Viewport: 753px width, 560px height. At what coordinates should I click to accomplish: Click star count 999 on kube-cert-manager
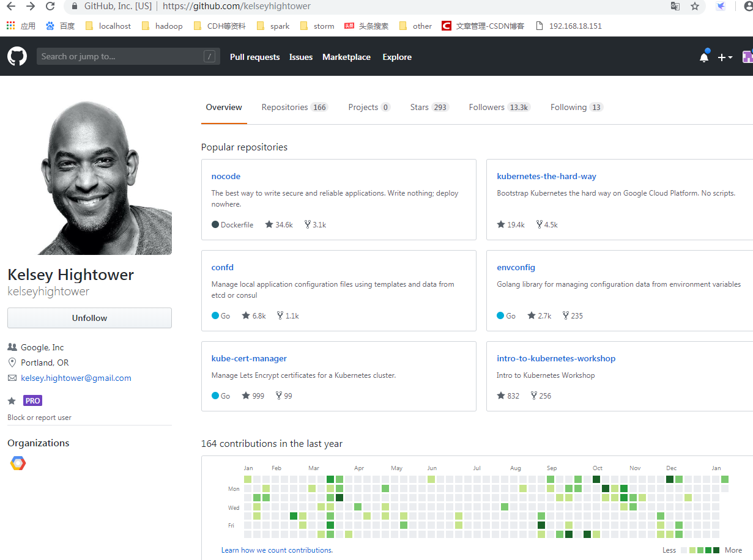[253, 396]
